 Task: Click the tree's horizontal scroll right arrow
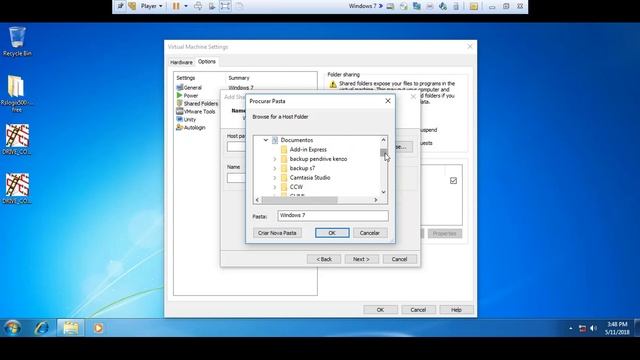click(376, 200)
